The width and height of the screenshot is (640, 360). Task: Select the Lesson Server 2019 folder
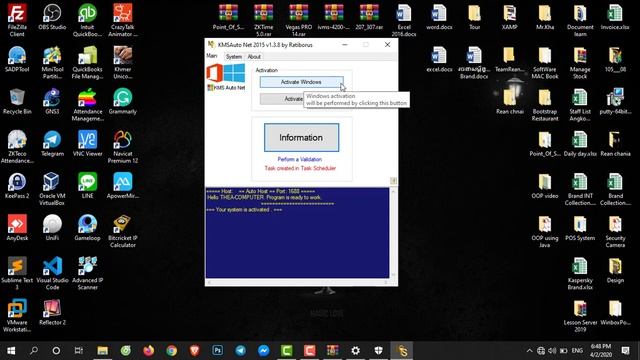pyautogui.click(x=580, y=315)
